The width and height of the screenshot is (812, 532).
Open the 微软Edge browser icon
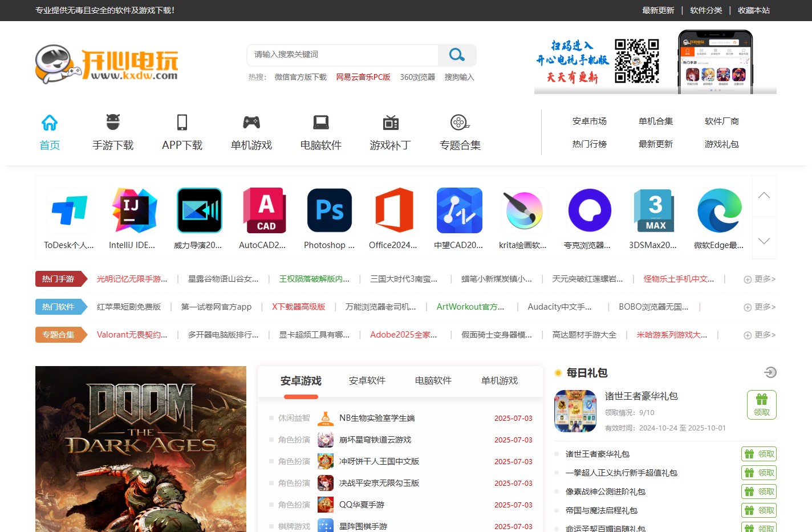click(x=719, y=210)
